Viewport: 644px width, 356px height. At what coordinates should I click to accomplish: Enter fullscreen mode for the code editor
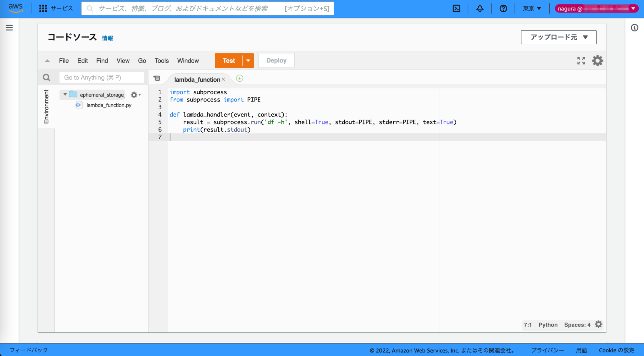point(581,60)
